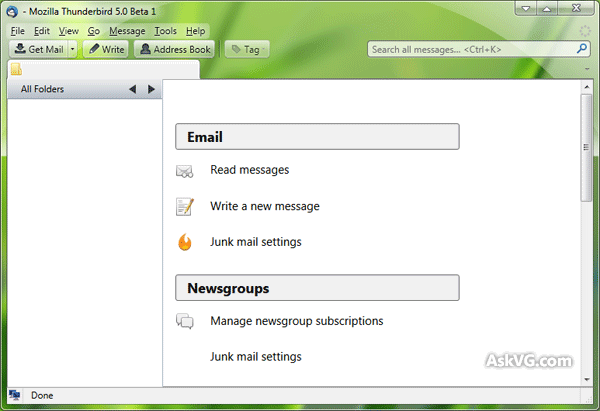Click the Read messages envelope icon
This screenshot has width=600, height=411.
184,171
